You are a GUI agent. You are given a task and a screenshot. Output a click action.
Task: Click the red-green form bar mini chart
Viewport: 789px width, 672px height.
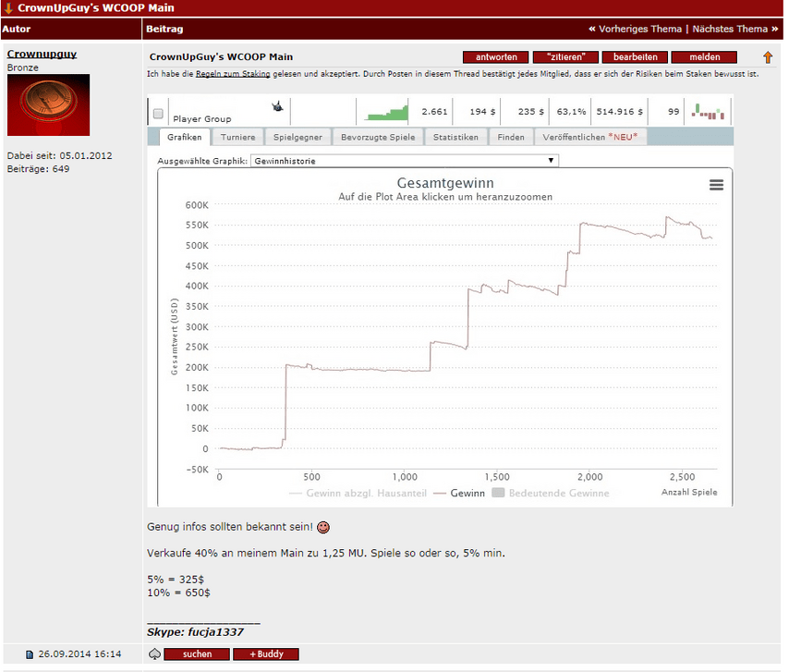tap(708, 111)
